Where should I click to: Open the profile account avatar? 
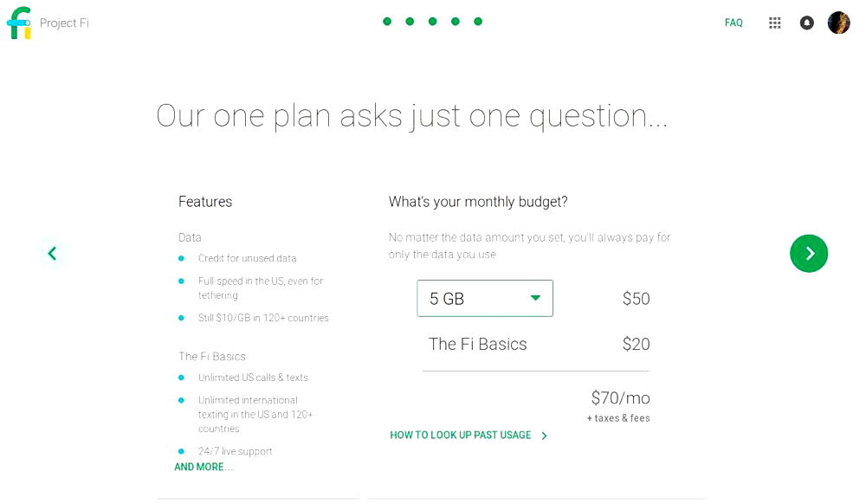click(838, 23)
